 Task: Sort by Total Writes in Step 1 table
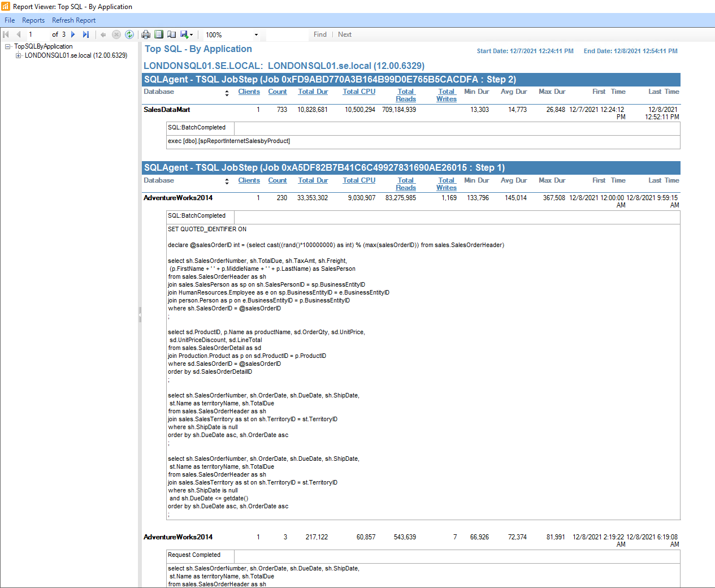447,184
